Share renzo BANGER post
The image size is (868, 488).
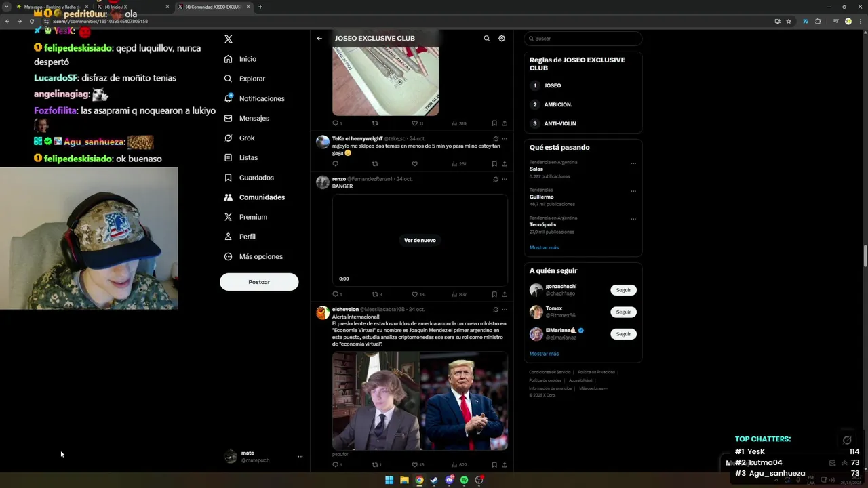[505, 294]
